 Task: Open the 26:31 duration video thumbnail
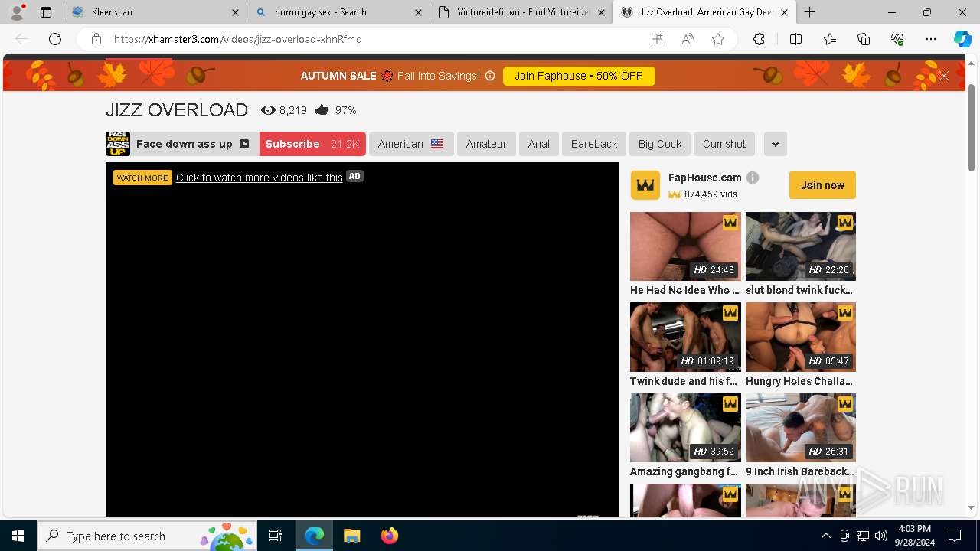click(801, 428)
